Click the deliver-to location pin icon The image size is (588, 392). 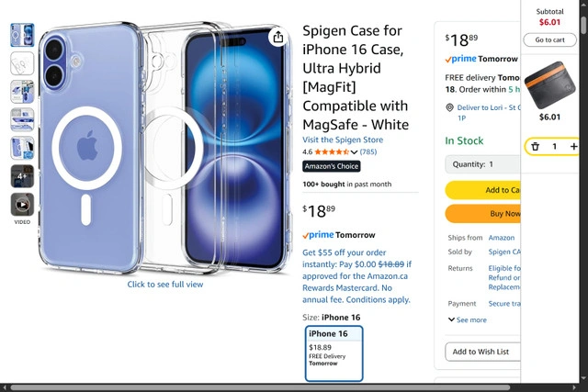[x=449, y=107]
